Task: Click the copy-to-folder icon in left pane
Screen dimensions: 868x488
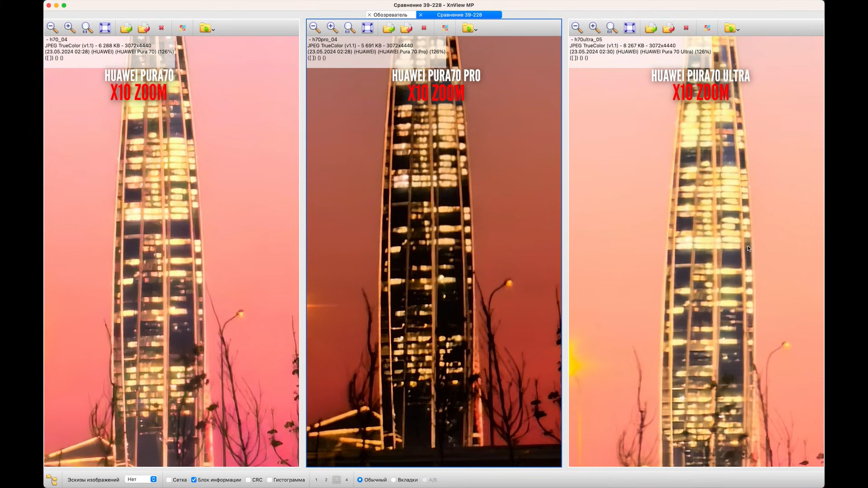Action: [126, 28]
